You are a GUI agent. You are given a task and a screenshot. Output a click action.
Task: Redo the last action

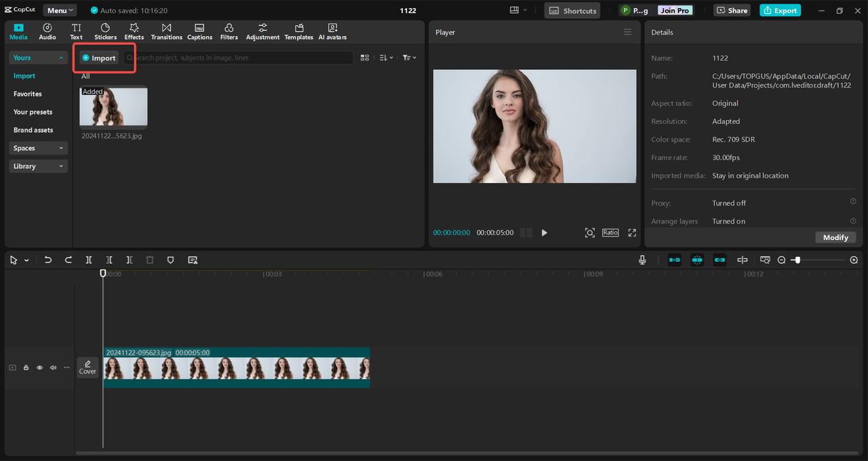click(x=68, y=260)
